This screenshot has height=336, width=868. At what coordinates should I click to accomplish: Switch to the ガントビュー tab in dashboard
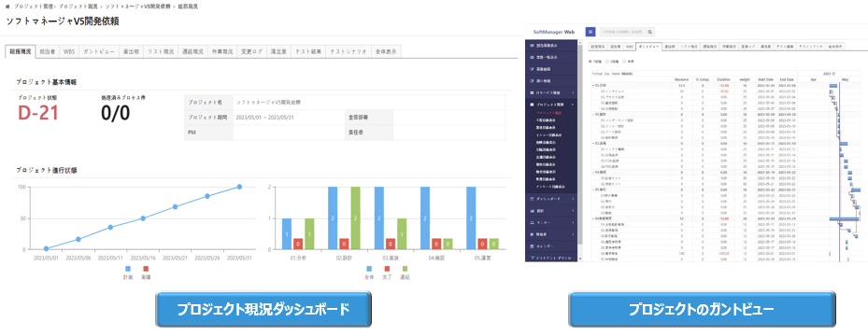pos(98,52)
